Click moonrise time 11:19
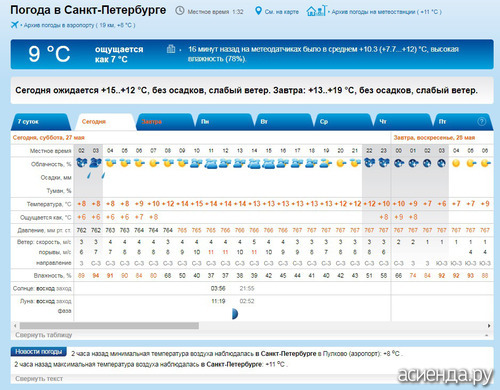 [218, 301]
